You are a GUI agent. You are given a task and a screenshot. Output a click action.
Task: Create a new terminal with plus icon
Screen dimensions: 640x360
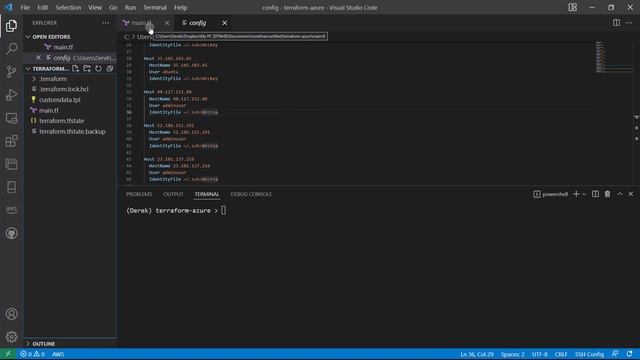click(576, 194)
